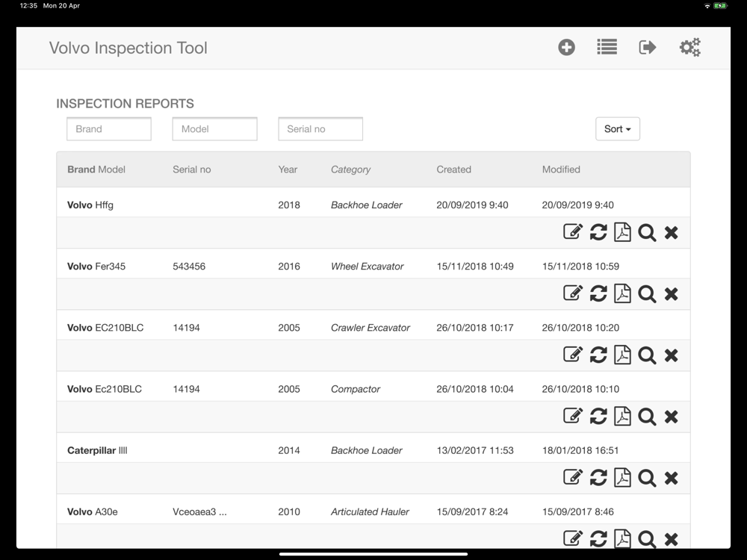This screenshot has width=747, height=560.
Task: Select the Caterpillar IIII row name
Action: click(97, 450)
